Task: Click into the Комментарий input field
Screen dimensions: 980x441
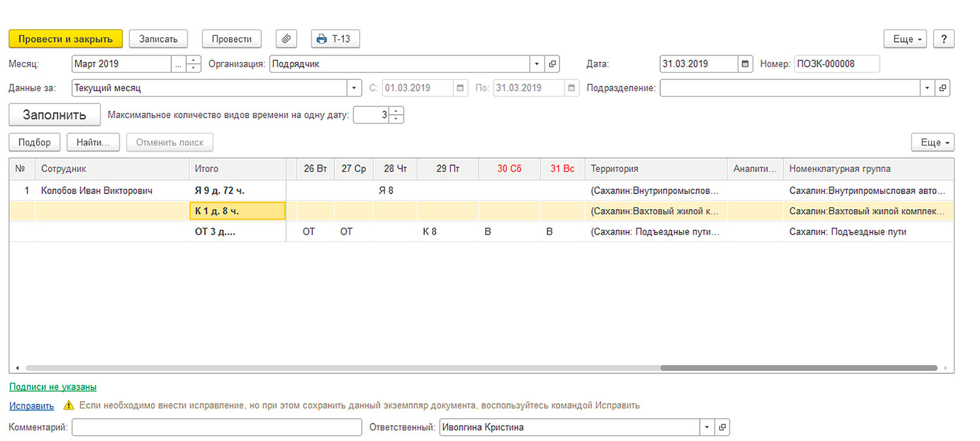Action: tap(216, 427)
